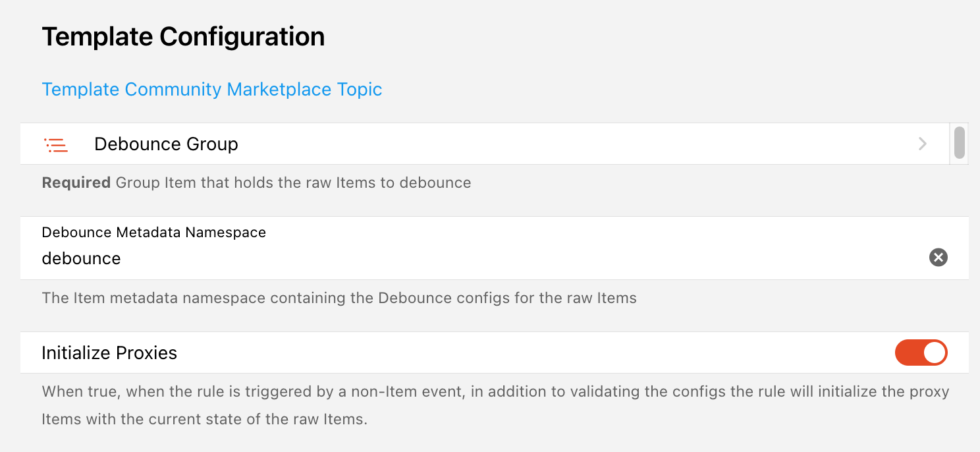Click the Initialize Proxies label text
The width and height of the screenshot is (980, 452).
[x=109, y=353]
